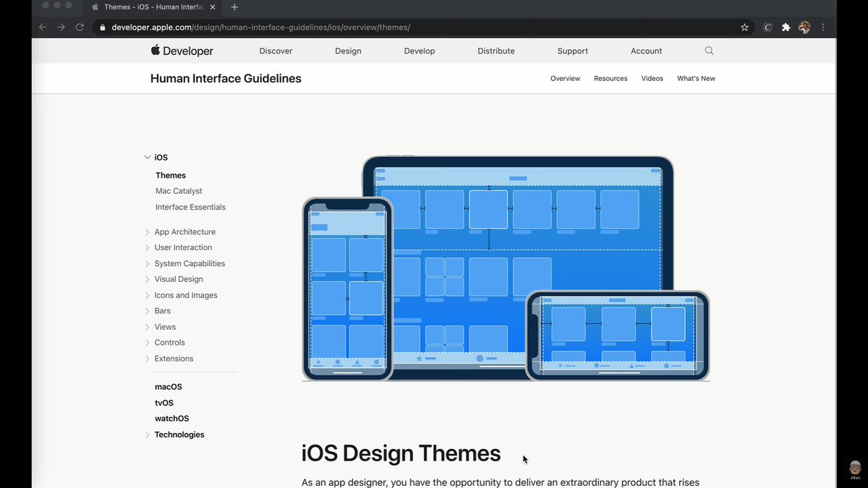Click the devices wireframe hero image
Viewport: 868px width, 488px height.
(506, 268)
